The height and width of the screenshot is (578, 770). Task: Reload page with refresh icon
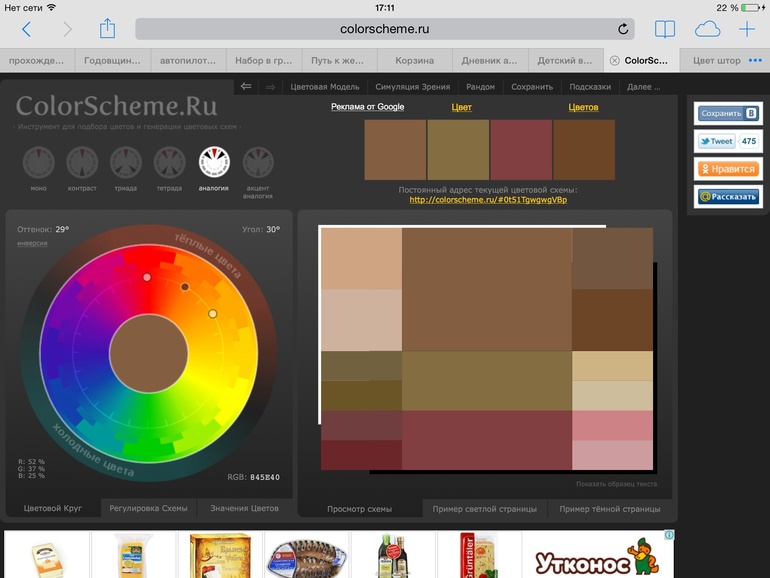(x=624, y=29)
